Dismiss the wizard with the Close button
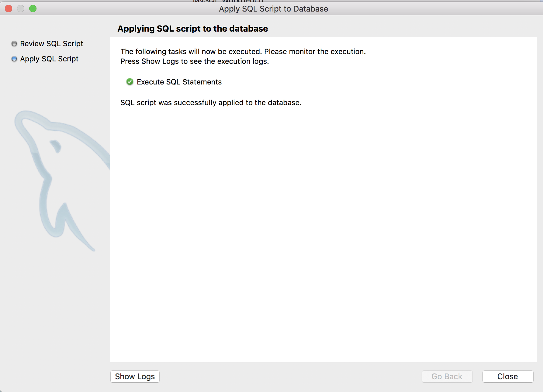543x392 pixels. 507,377
